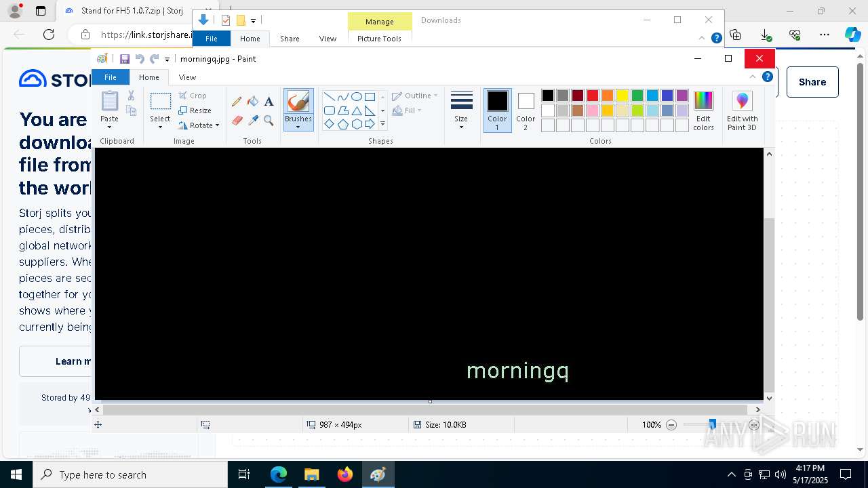Click the zoom out minus button

(x=671, y=425)
